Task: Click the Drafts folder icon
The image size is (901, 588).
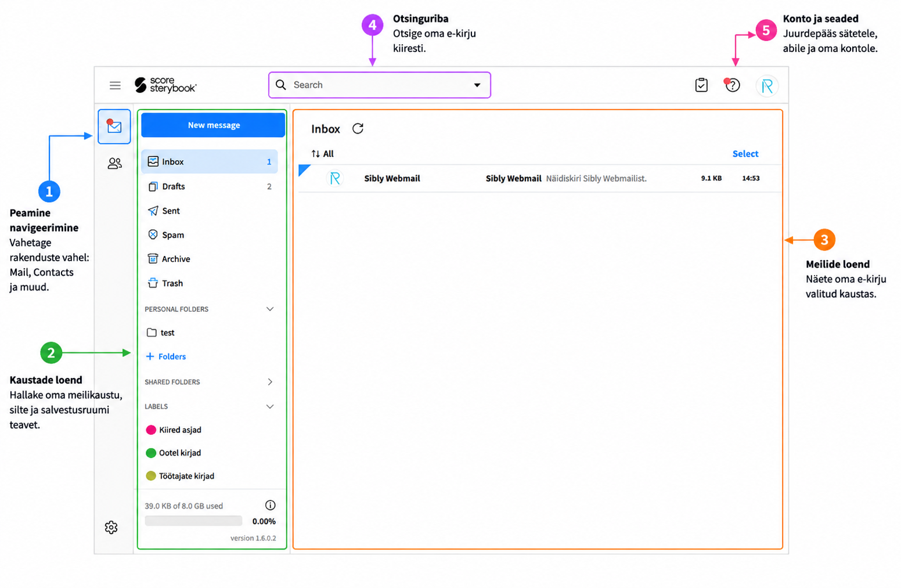Action: (153, 186)
